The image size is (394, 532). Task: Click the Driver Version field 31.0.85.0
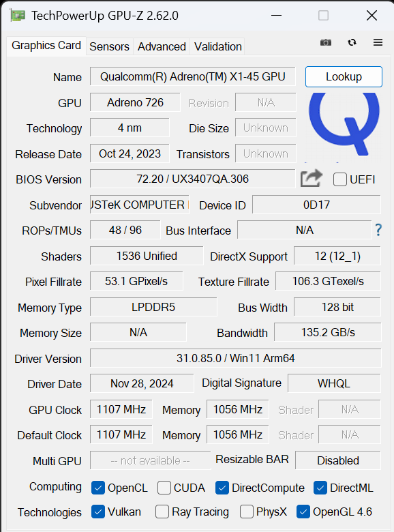[x=236, y=358]
